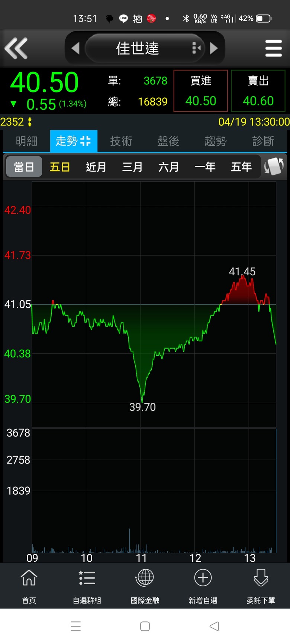Select the 五日 time range
This screenshot has height=644, width=290.
click(x=60, y=167)
